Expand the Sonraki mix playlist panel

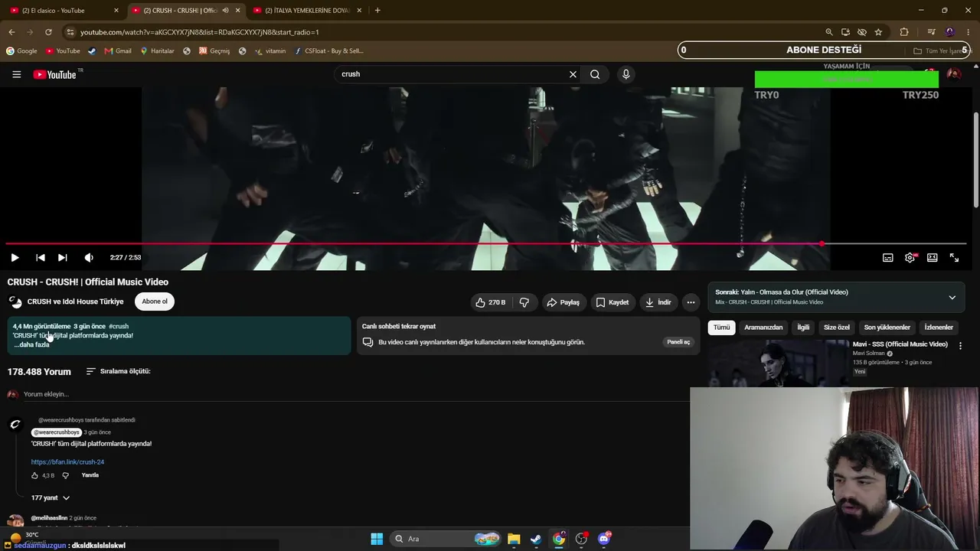(x=952, y=297)
